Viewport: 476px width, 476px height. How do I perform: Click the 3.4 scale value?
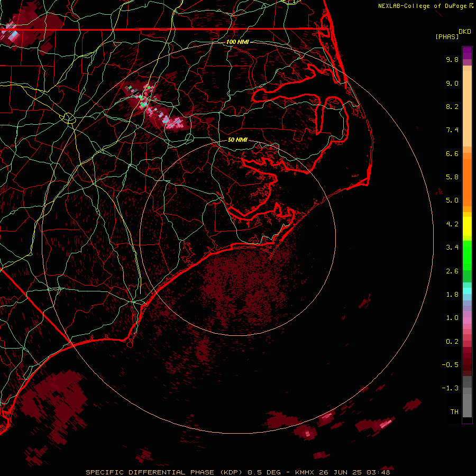[x=452, y=248]
